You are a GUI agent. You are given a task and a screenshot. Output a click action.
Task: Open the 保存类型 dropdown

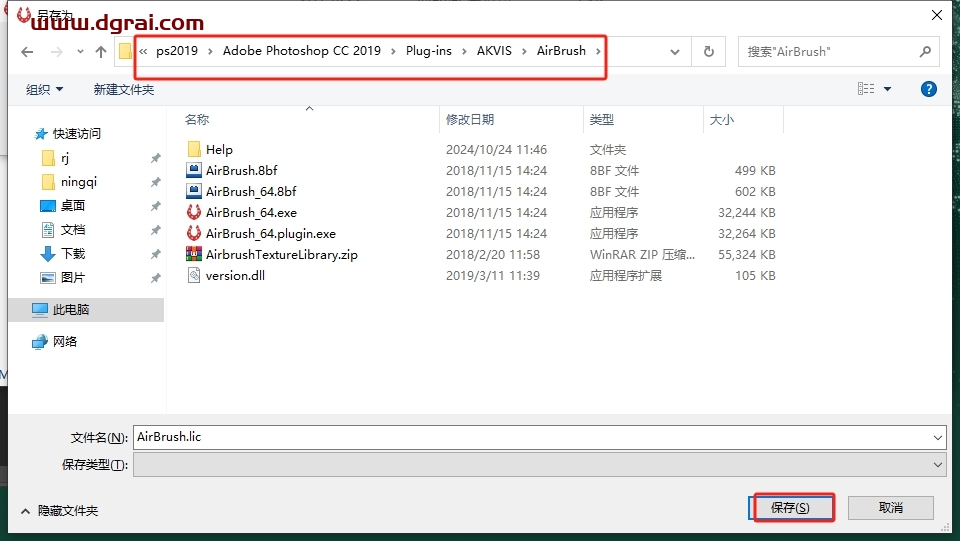point(539,465)
